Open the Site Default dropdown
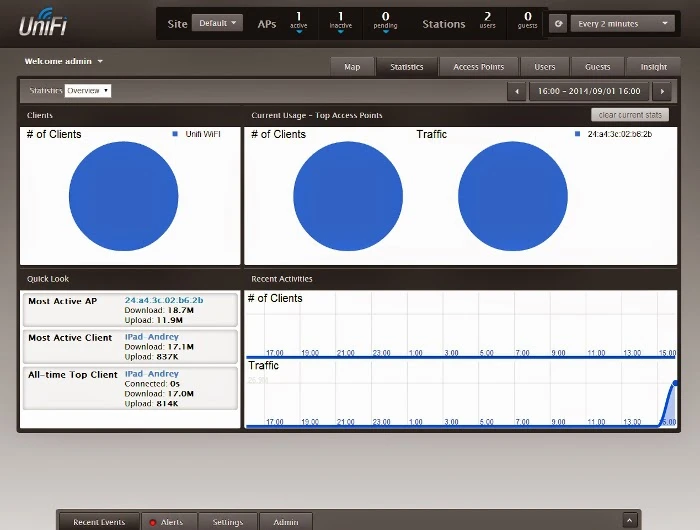This screenshot has width=700, height=530. [x=217, y=23]
